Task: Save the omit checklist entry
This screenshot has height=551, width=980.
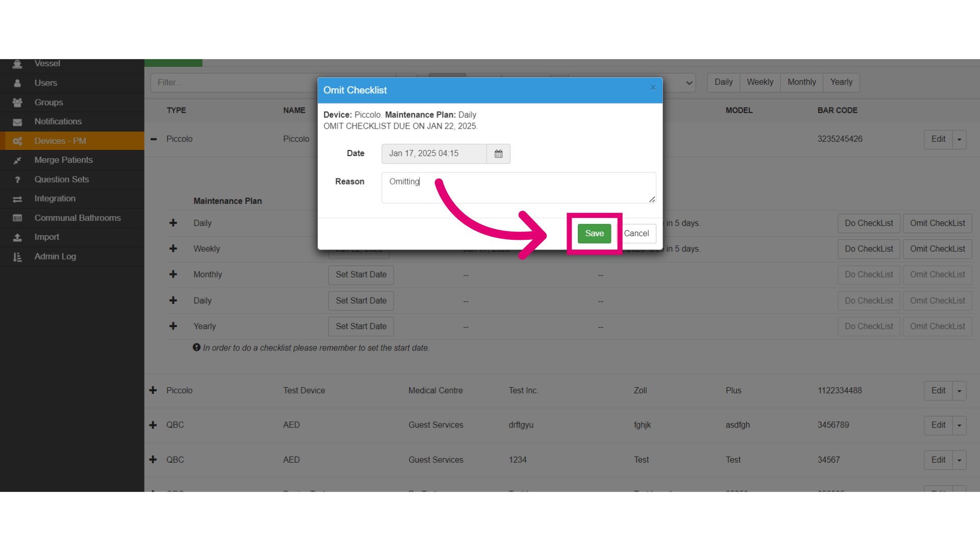Action: pos(594,234)
